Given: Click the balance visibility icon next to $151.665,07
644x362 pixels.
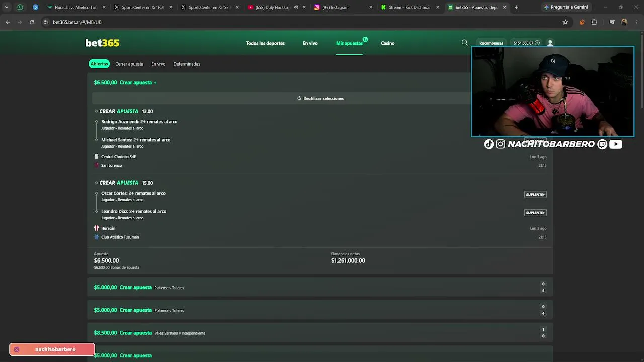Looking at the screenshot, I should pos(537,43).
